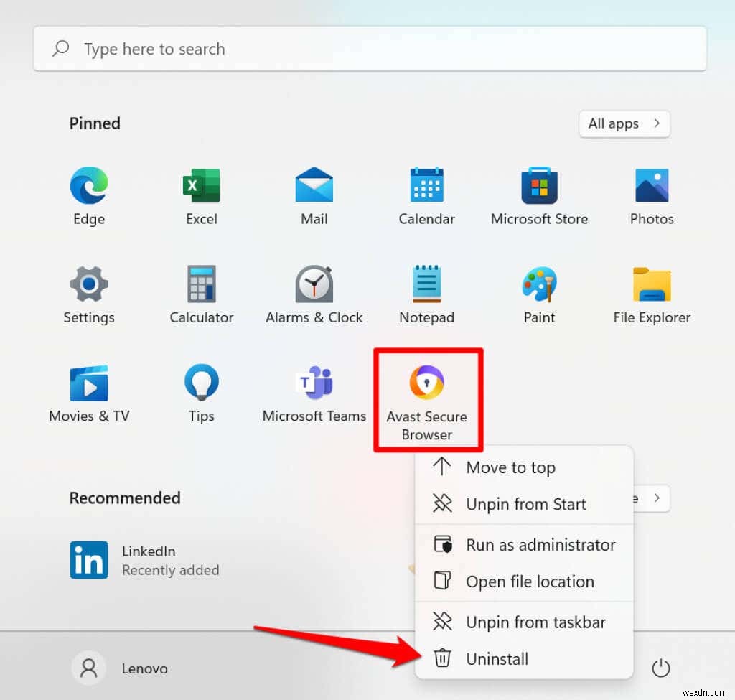Select Uninstall from the context menu
This screenshot has height=700, width=735.
click(498, 658)
